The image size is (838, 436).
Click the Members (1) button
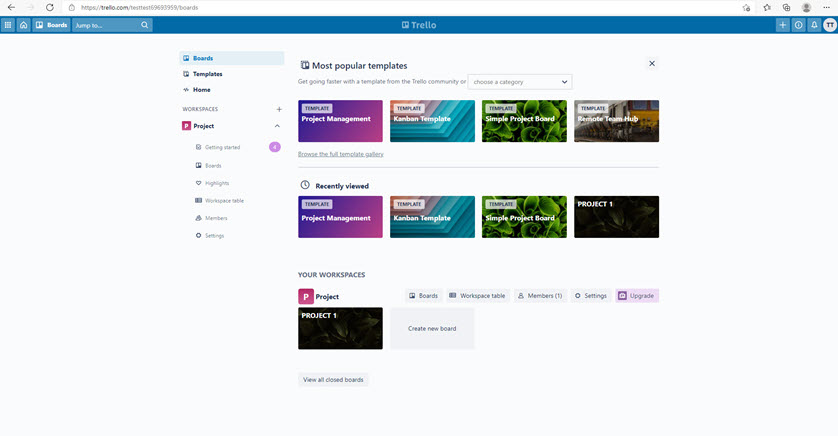(x=540, y=295)
